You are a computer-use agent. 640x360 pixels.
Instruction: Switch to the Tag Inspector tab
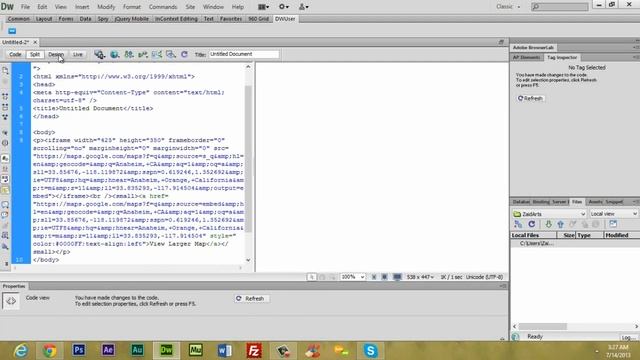[x=562, y=58]
